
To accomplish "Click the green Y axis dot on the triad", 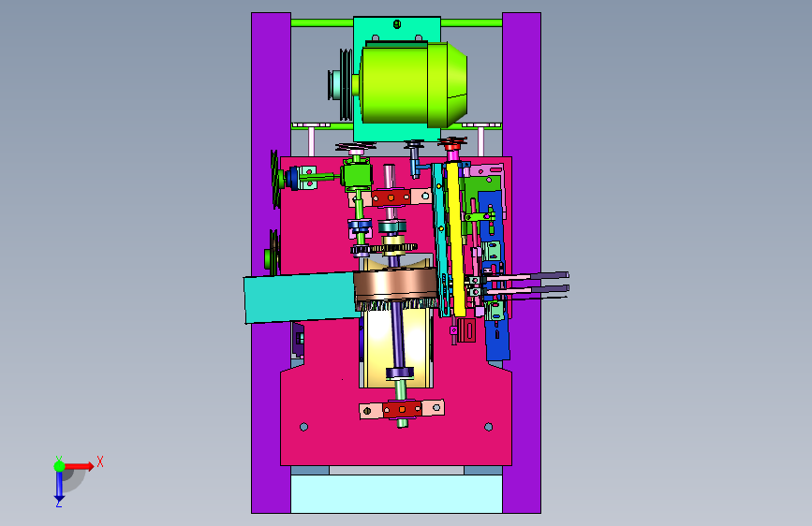I will [59, 466].
